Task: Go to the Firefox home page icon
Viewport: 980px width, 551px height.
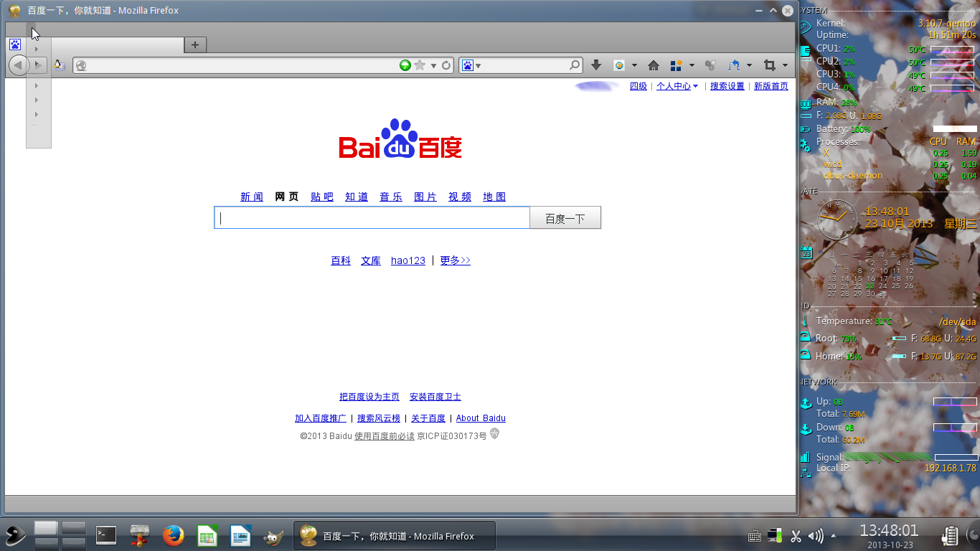Action: coord(654,65)
